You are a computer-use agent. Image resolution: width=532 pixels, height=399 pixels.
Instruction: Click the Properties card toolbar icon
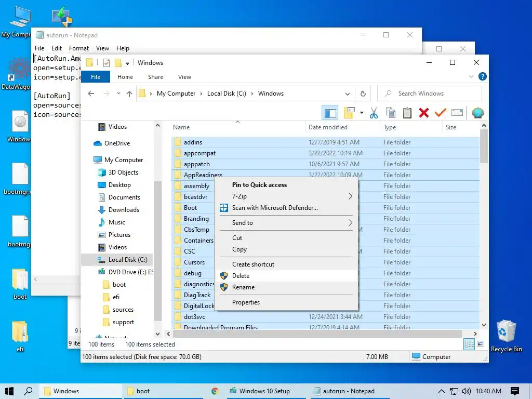tap(457, 113)
